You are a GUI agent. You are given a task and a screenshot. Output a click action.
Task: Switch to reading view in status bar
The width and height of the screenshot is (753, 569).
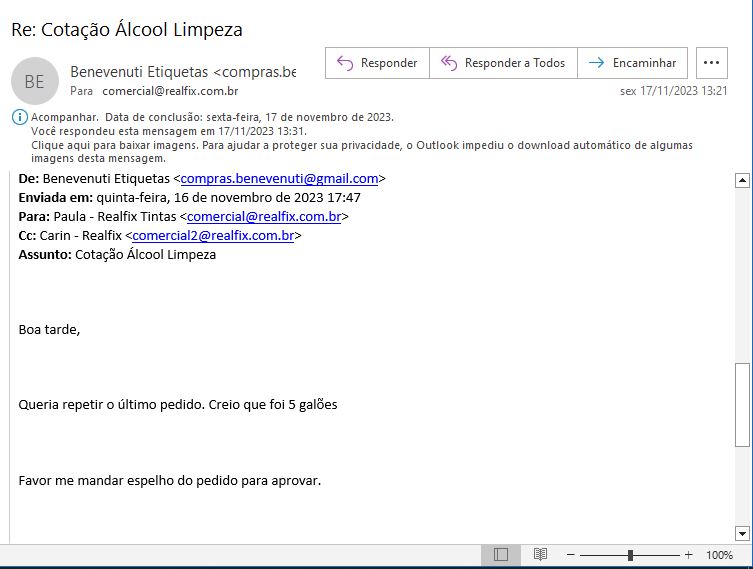[x=540, y=554]
